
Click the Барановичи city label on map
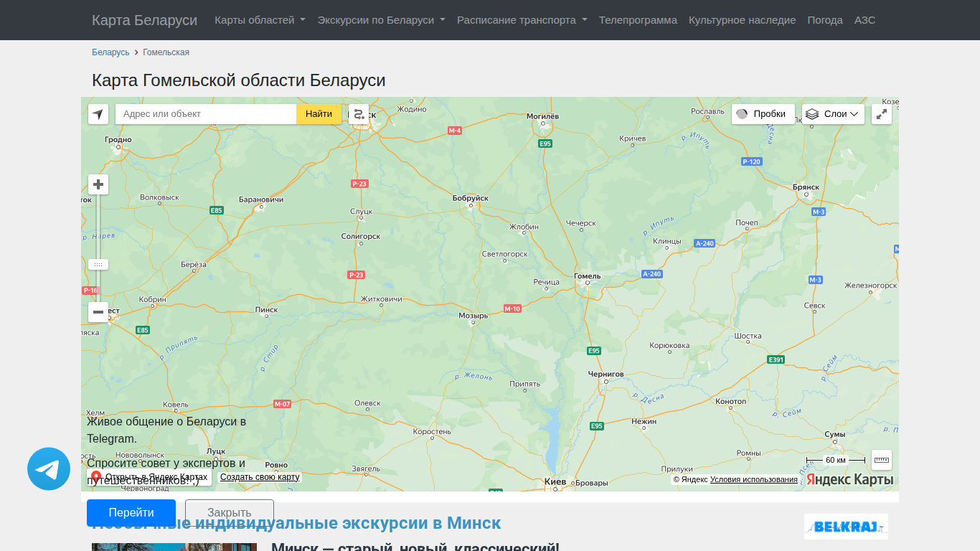coord(261,199)
